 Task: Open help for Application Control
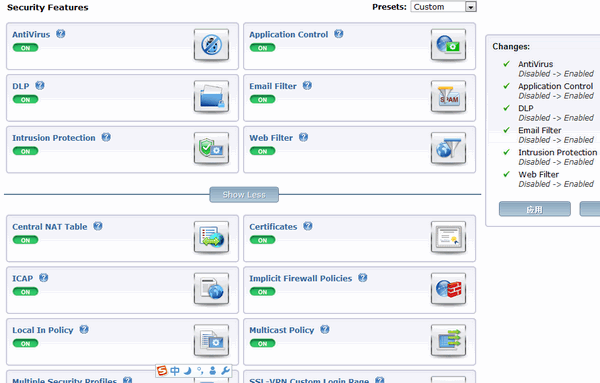[339, 34]
